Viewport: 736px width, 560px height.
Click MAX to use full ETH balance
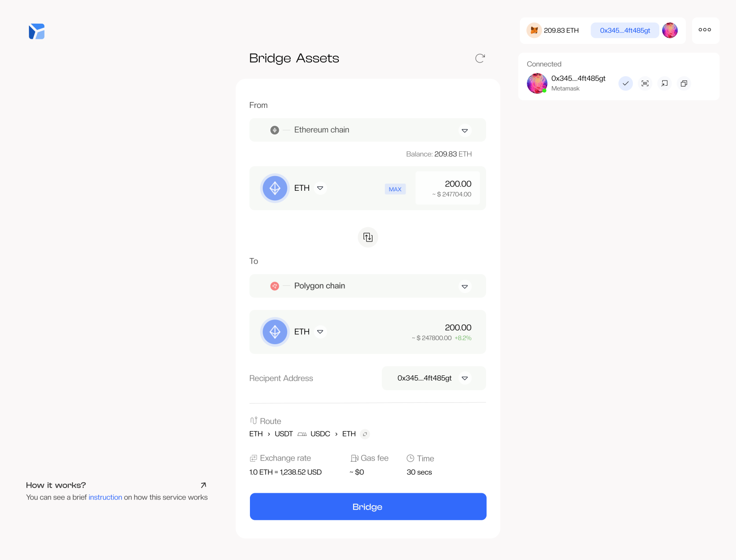[395, 189]
